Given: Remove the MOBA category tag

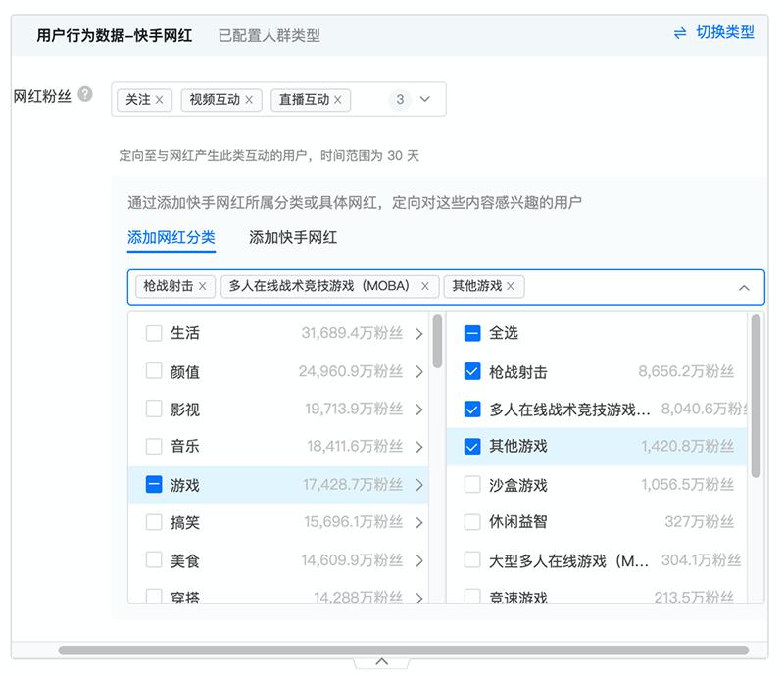Looking at the screenshot, I should tap(424, 286).
